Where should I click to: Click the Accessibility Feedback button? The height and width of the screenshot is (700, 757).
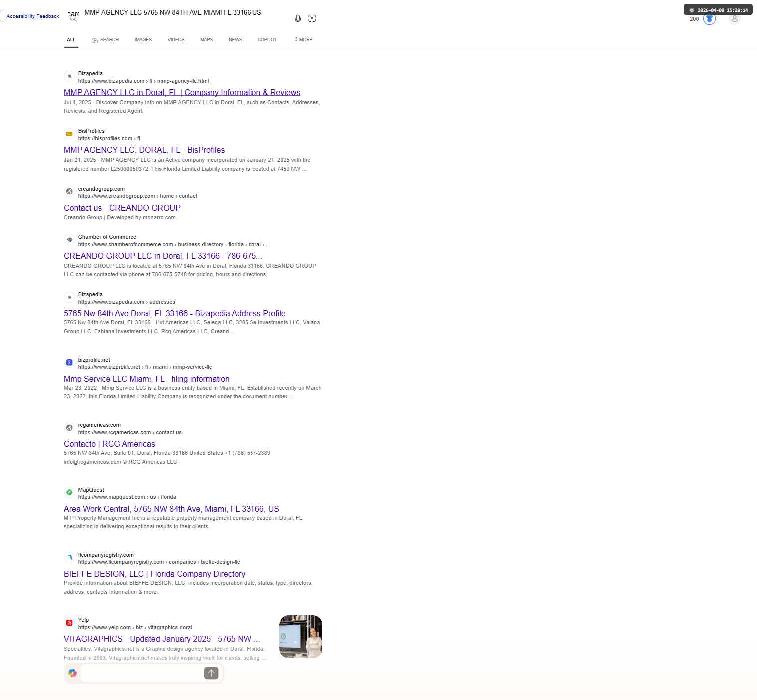point(33,16)
